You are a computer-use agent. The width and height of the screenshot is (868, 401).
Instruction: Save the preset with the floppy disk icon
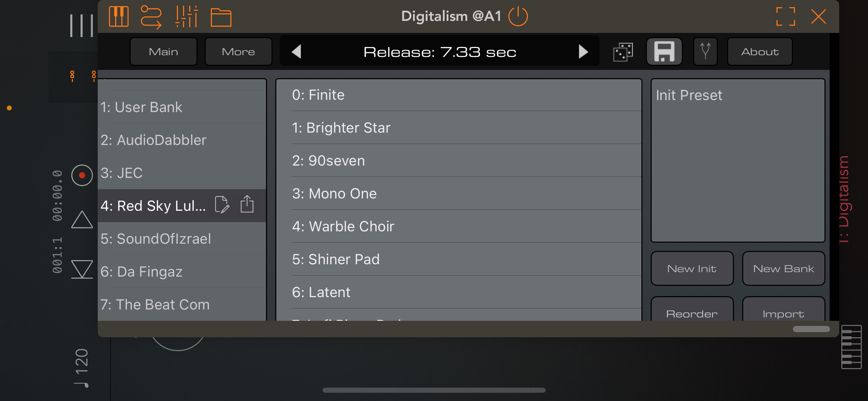tap(664, 52)
